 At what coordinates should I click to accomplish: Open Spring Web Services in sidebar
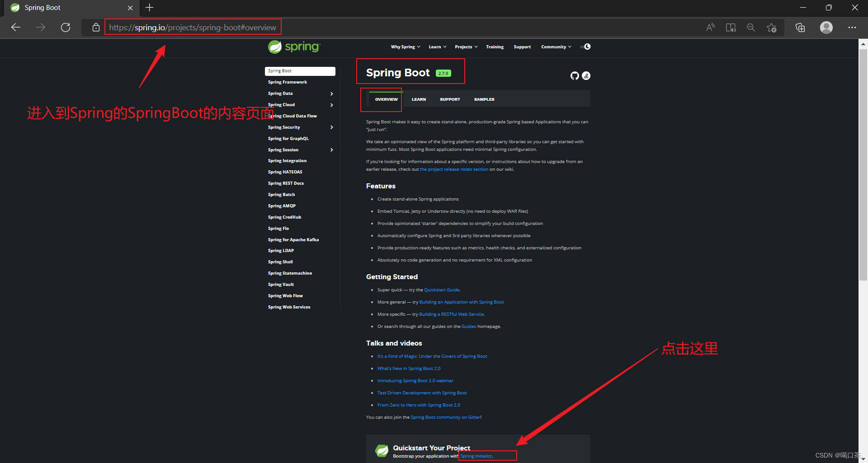(x=289, y=307)
